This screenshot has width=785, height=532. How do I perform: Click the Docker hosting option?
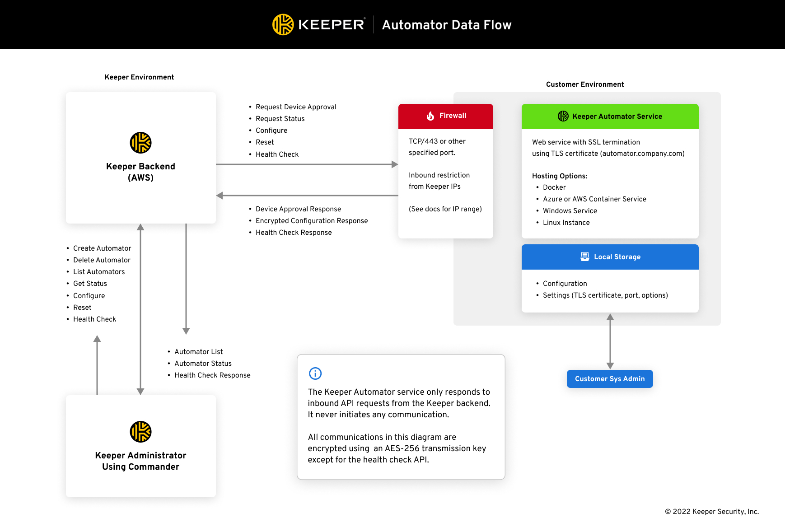pyautogui.click(x=554, y=187)
